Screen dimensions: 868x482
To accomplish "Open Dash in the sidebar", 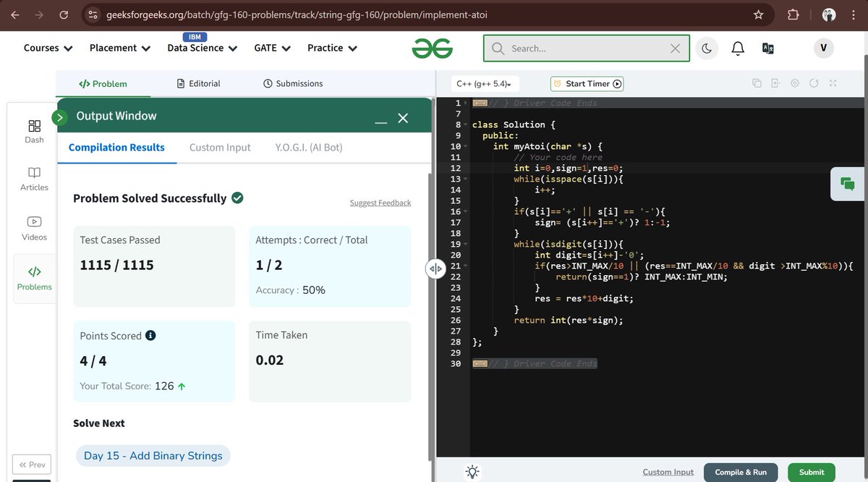I will click(x=35, y=131).
